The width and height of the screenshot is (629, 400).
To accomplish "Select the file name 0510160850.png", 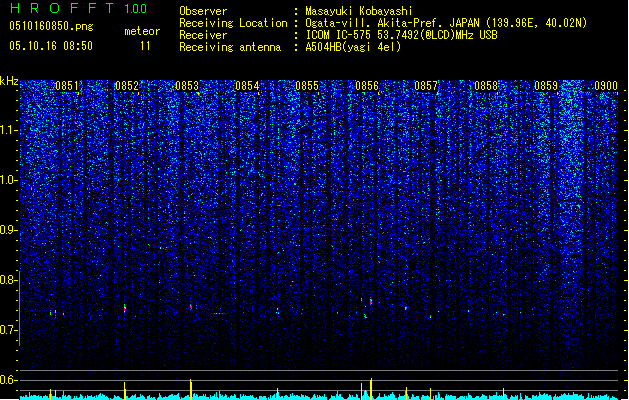I will coord(51,26).
